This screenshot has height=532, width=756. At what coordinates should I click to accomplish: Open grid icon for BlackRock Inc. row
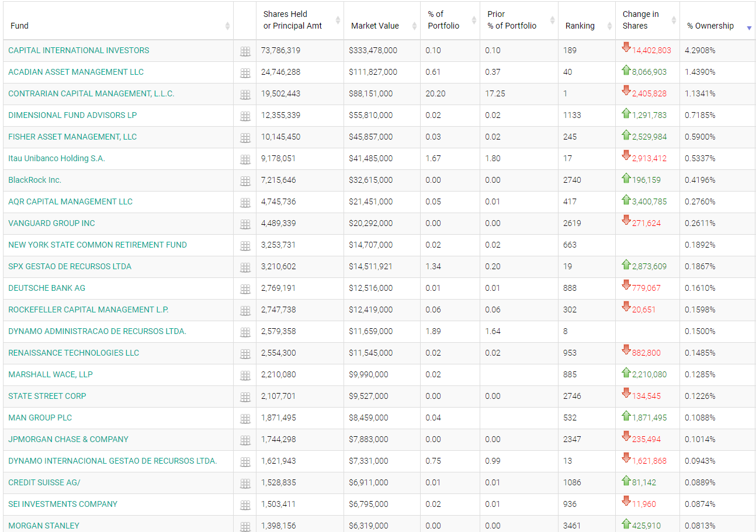[245, 181]
